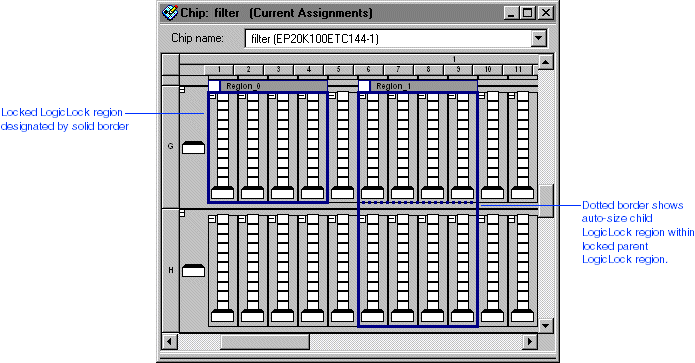The height and width of the screenshot is (363, 695).
Task: Click the horizontal scrollbar thumb
Action: [265, 342]
